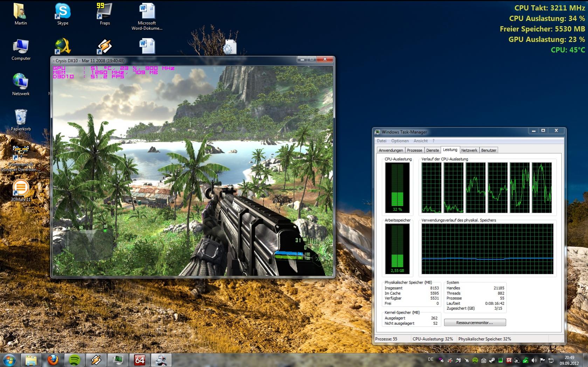The height and width of the screenshot is (367, 588).
Task: Switch to the Anwendungen tab
Action: click(391, 150)
